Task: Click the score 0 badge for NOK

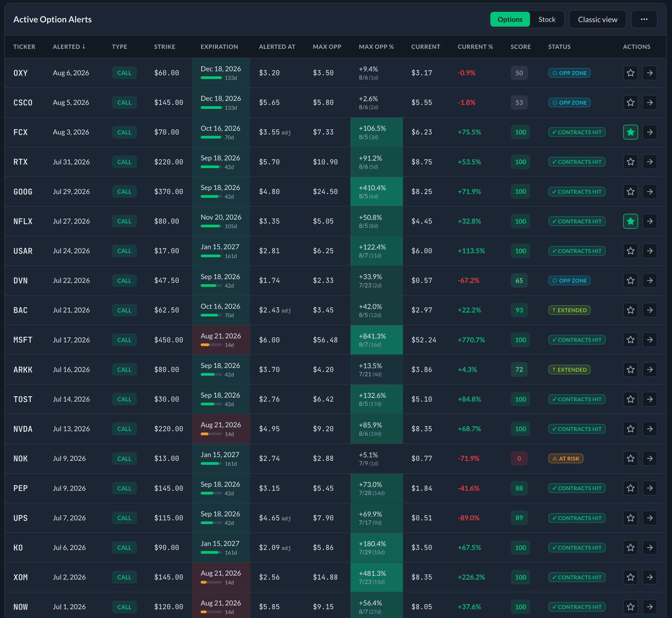Action: (x=519, y=458)
